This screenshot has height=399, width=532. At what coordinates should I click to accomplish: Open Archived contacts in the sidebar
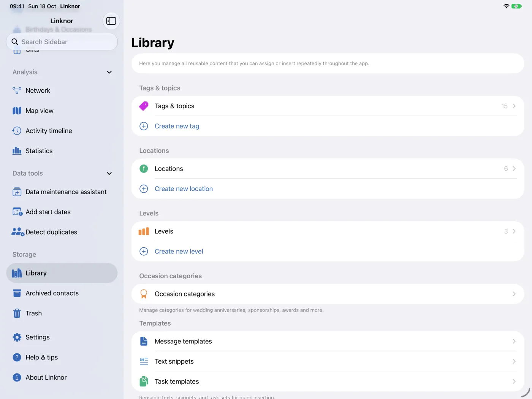(62, 293)
